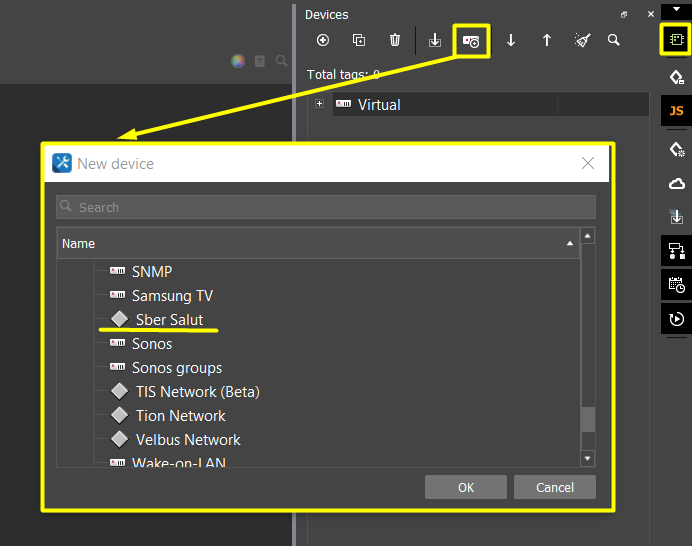692x546 pixels.
Task: Click the trash delete icon
Action: pos(395,40)
